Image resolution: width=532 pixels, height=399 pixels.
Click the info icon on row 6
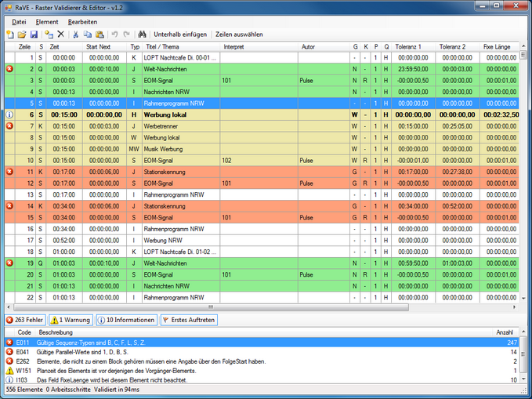coord(9,114)
